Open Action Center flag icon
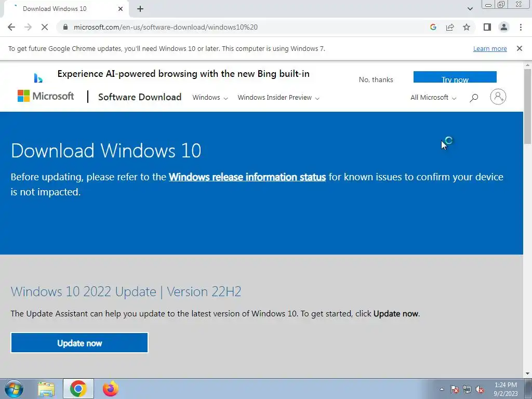Image resolution: width=532 pixels, height=399 pixels. [455, 389]
